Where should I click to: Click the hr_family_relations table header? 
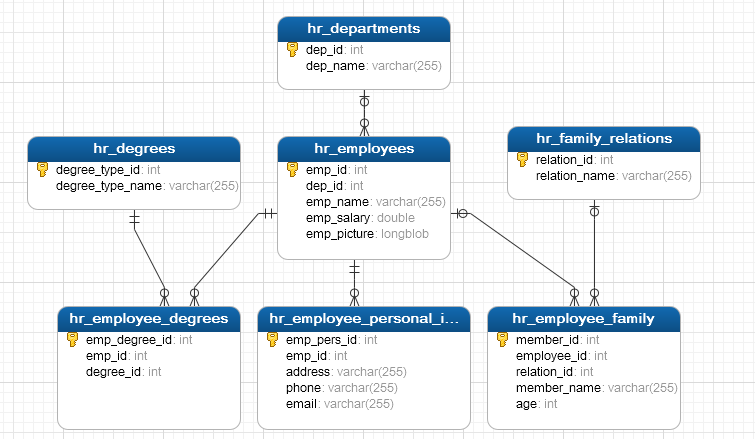(x=604, y=138)
